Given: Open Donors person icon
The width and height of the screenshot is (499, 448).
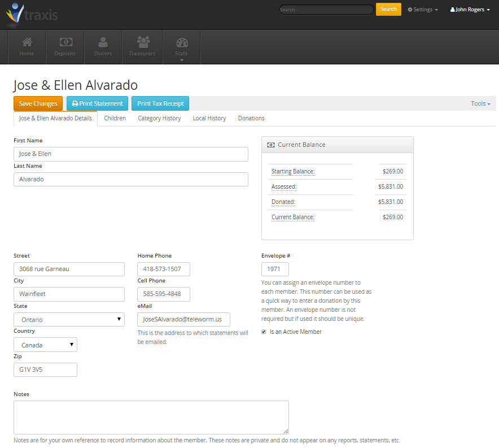Looking at the screenshot, I should [x=103, y=42].
